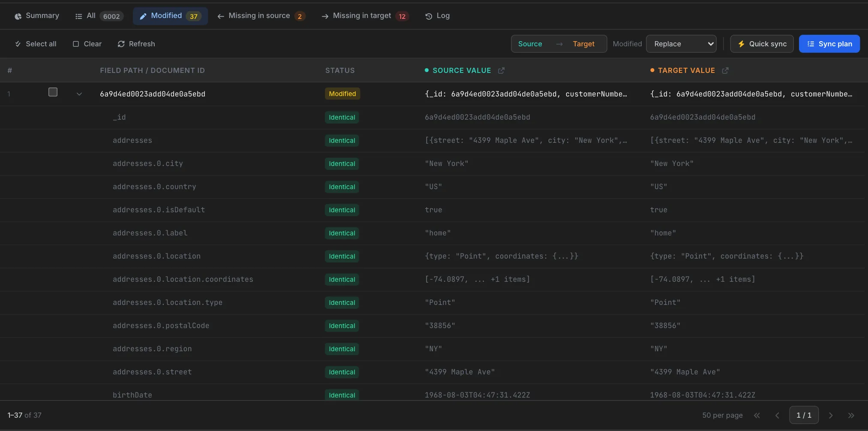This screenshot has height=431, width=868.
Task: Click FIELD PATH / DOCUMENT ID header
Action: pyautogui.click(x=152, y=70)
